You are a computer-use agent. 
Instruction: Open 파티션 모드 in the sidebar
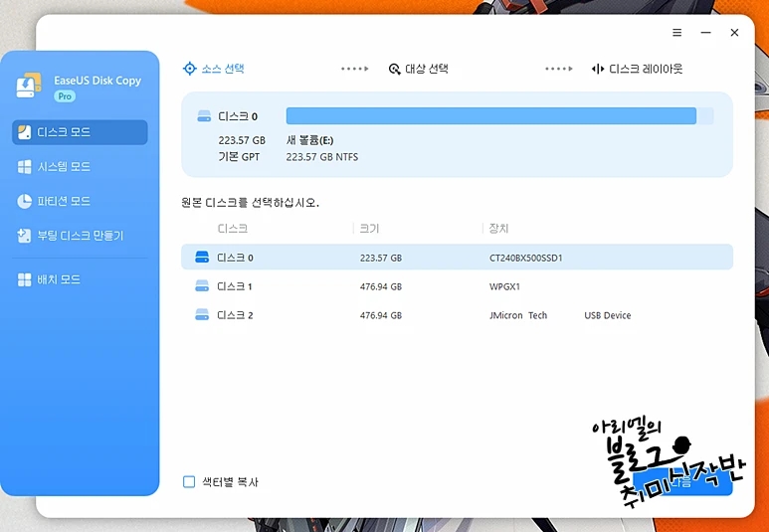click(80, 201)
